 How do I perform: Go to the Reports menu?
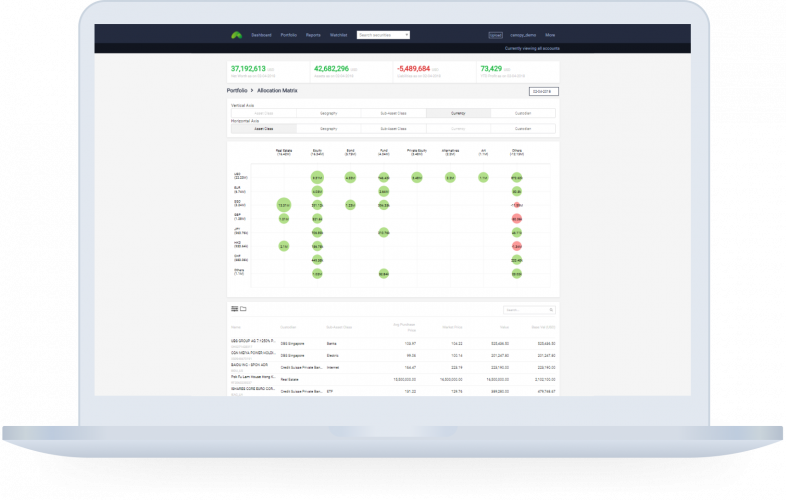pos(313,35)
